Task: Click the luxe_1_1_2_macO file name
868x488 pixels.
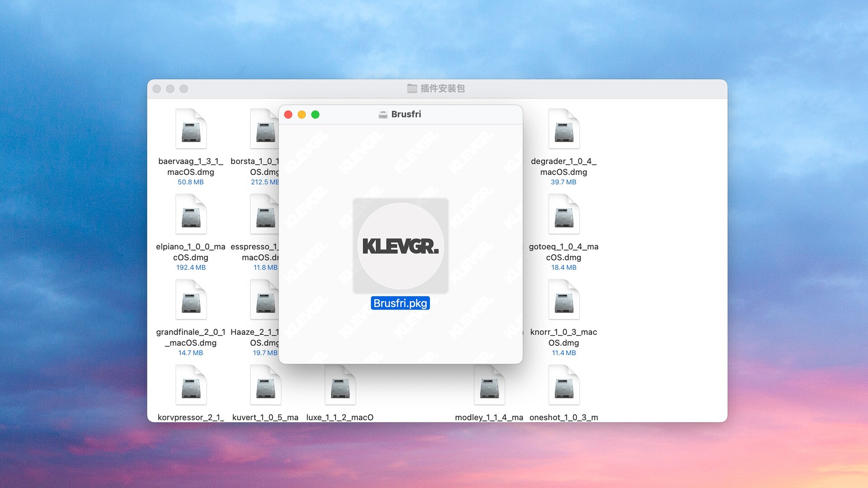Action: point(340,418)
